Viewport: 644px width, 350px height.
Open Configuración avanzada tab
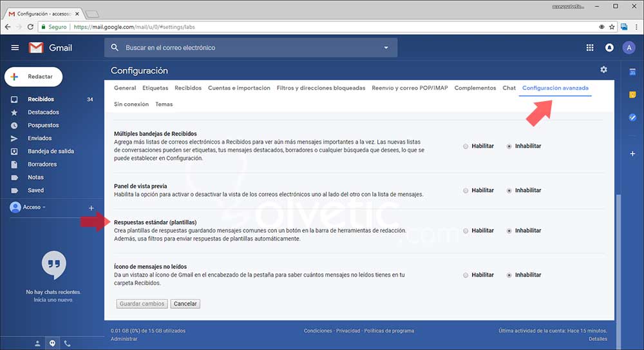coord(555,88)
